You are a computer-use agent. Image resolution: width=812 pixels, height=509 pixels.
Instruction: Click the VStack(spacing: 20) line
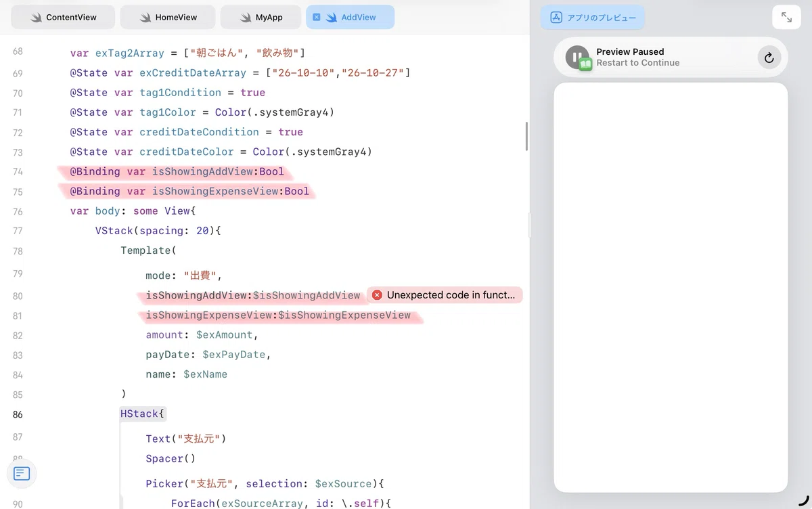click(x=158, y=231)
